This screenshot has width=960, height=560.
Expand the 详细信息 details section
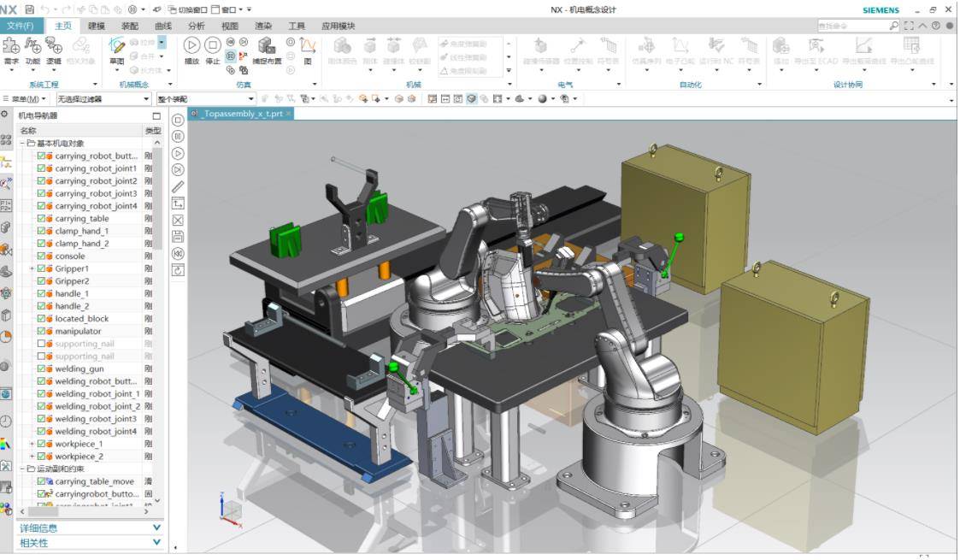pos(85,528)
